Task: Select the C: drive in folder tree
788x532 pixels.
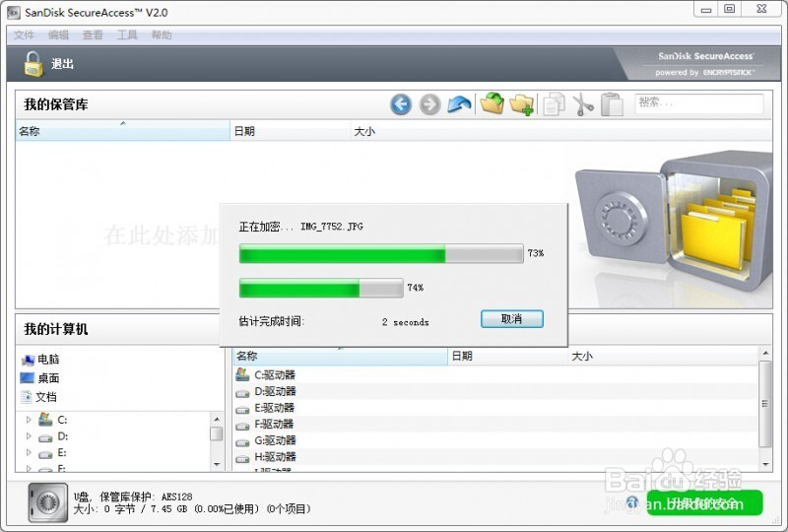Action: click(x=53, y=420)
